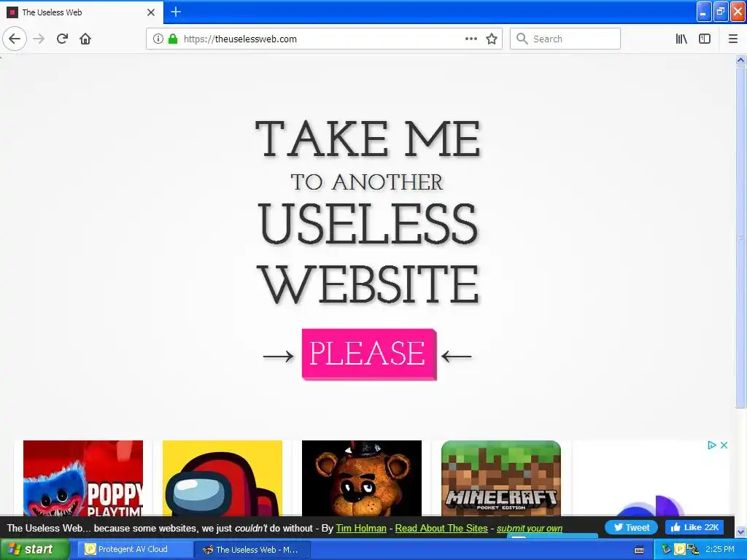Open Minecraft Pocket Edition ad thumbnail
Screen dimensions: 747x560
tap(500, 478)
